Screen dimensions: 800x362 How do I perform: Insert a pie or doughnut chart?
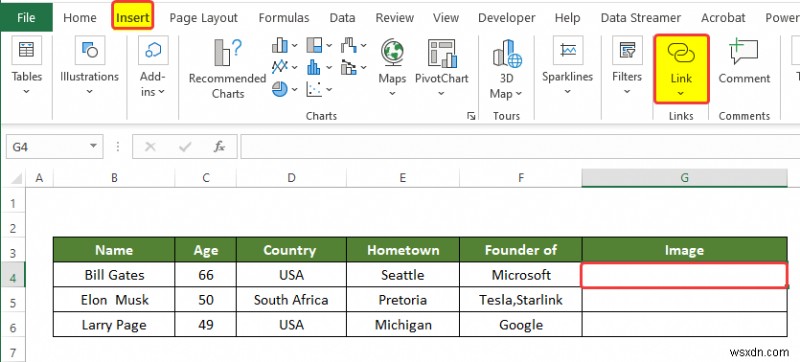280,89
